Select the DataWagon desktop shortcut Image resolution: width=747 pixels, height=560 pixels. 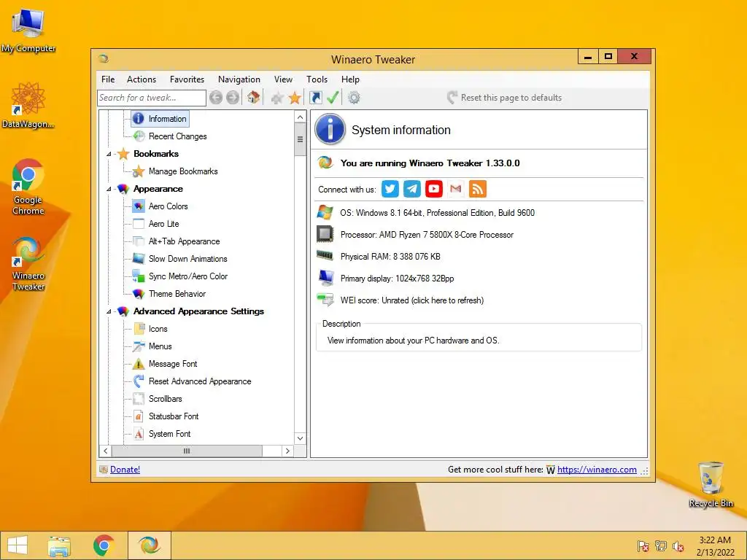[x=28, y=106]
